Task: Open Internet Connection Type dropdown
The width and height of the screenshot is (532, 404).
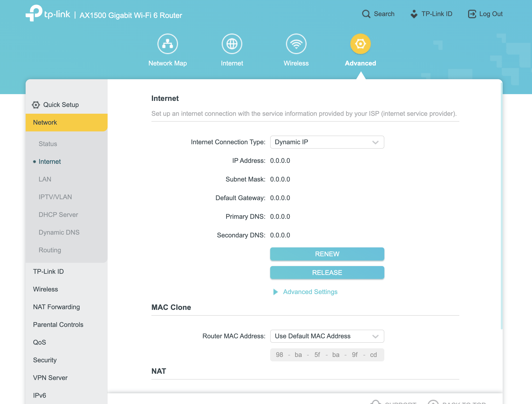Action: click(x=327, y=142)
